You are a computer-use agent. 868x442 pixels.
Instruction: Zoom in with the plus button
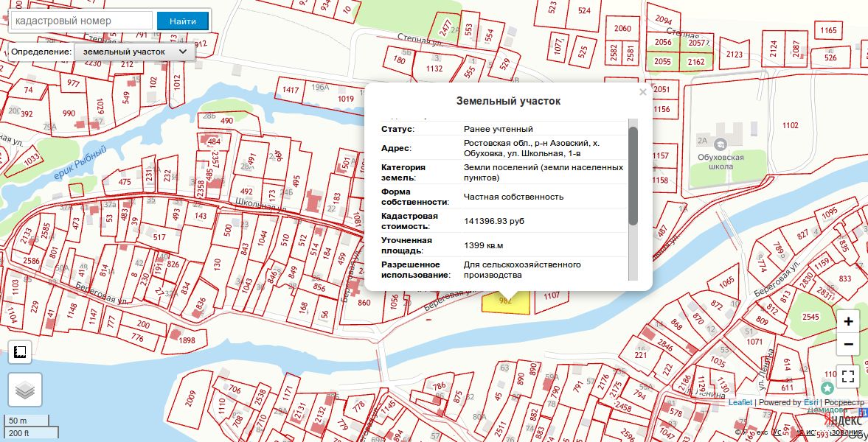[x=848, y=321]
